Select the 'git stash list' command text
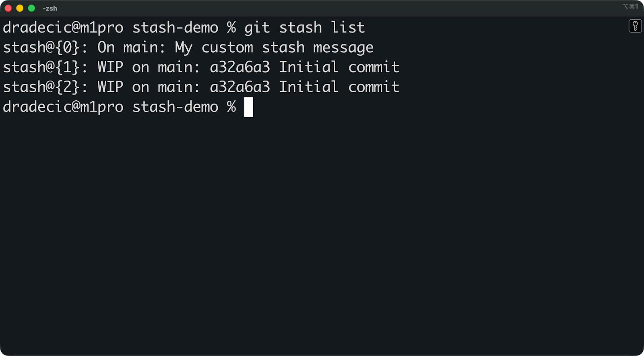 (304, 27)
